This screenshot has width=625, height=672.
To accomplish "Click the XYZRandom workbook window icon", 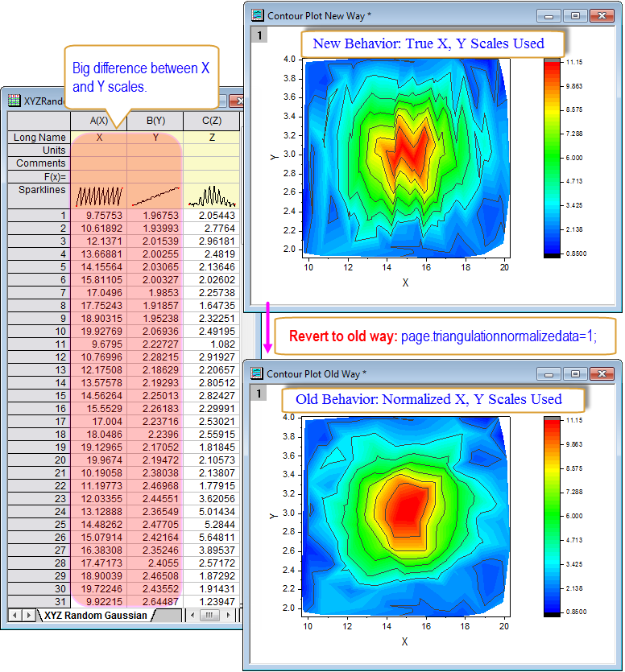I will (x=14, y=101).
